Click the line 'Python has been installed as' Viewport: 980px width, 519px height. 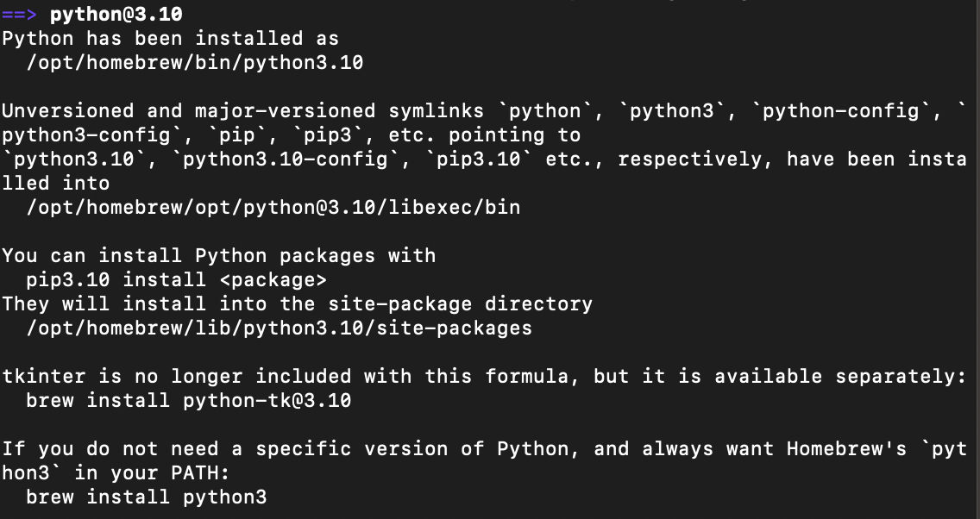(171, 39)
